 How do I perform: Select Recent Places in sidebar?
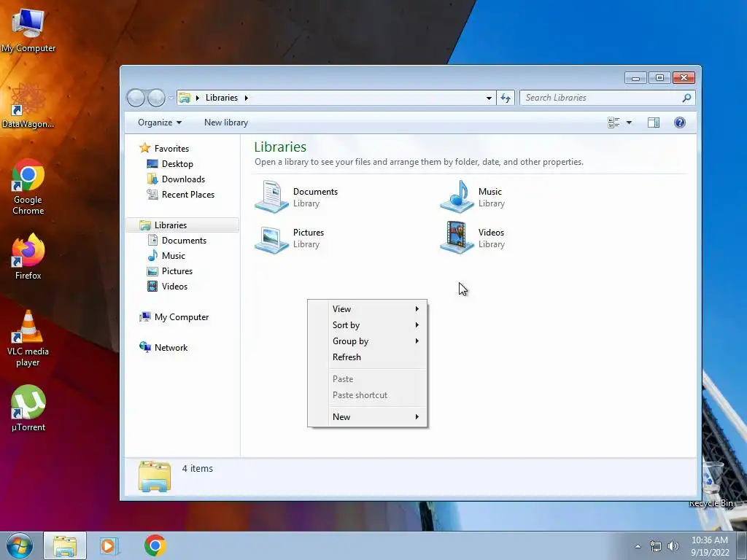click(187, 194)
